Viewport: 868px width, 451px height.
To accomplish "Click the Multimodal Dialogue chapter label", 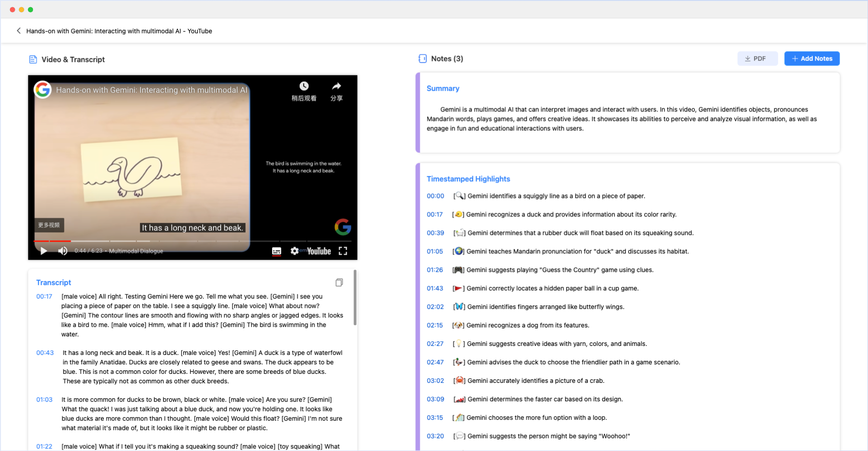I will [x=136, y=251].
